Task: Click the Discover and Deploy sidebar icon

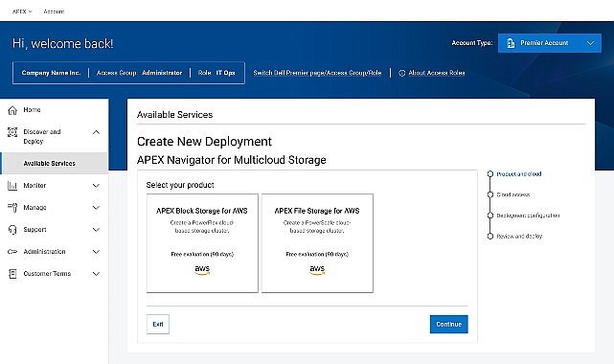Action: pyautogui.click(x=12, y=132)
